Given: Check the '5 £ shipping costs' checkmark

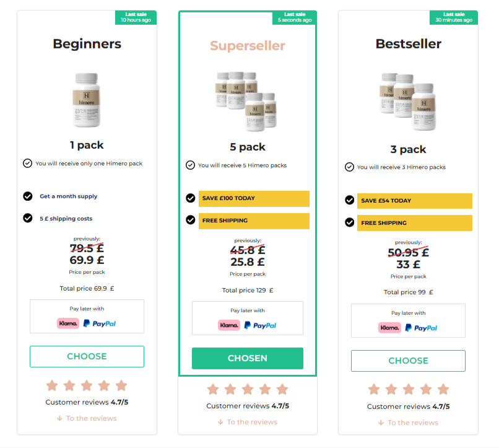Looking at the screenshot, I should point(27,218).
